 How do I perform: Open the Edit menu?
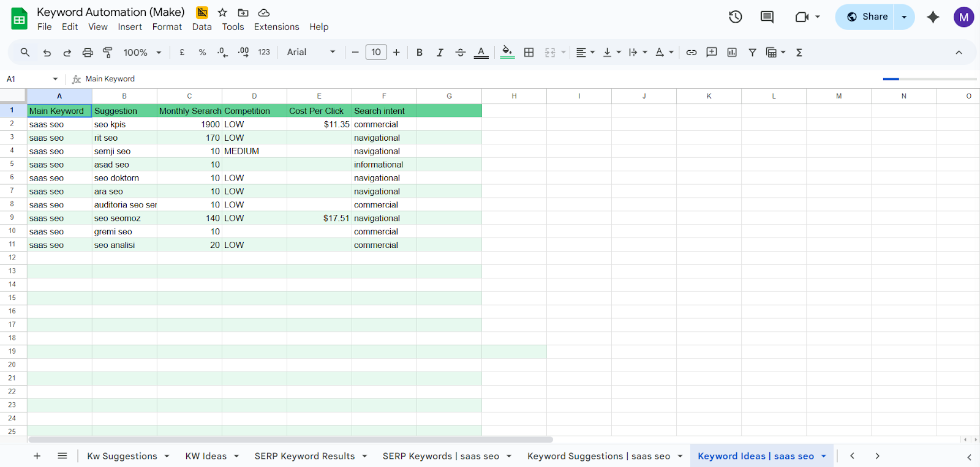[x=70, y=27]
